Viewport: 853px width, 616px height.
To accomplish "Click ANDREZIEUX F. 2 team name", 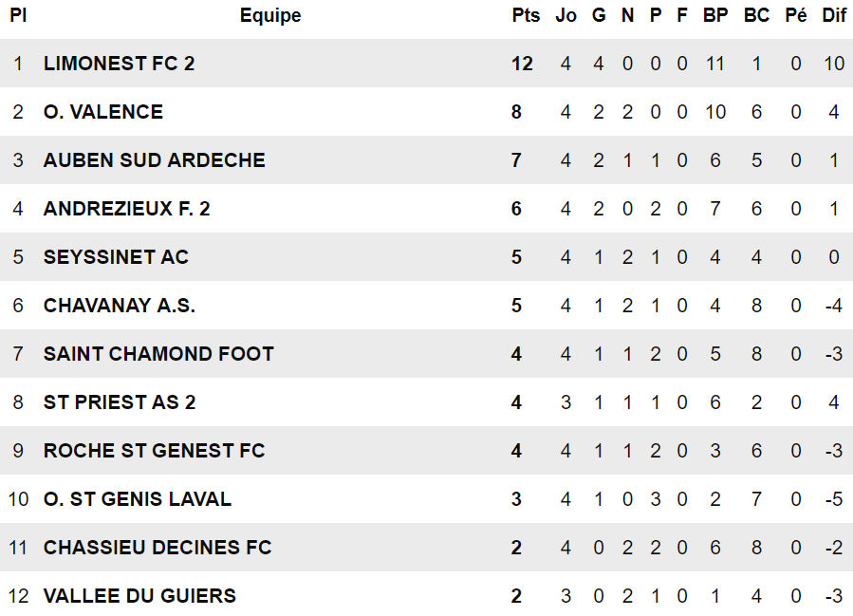I will coord(126,209).
